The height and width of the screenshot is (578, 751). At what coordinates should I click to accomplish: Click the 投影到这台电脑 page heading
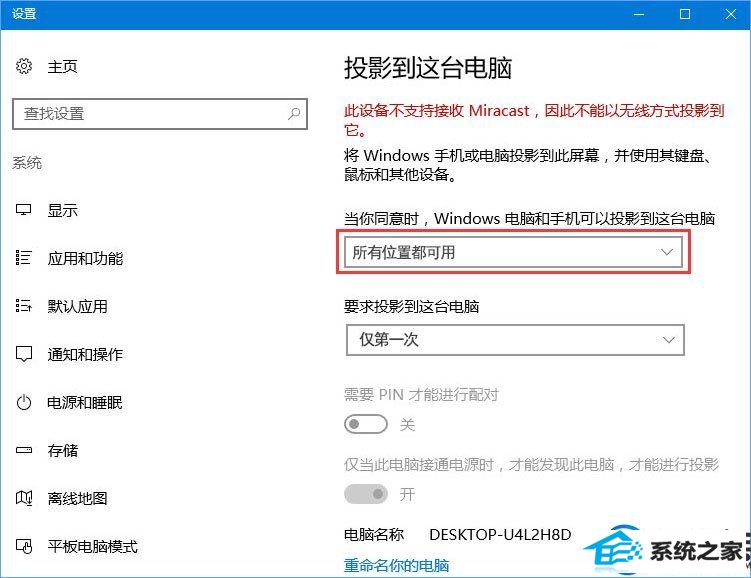pos(428,68)
